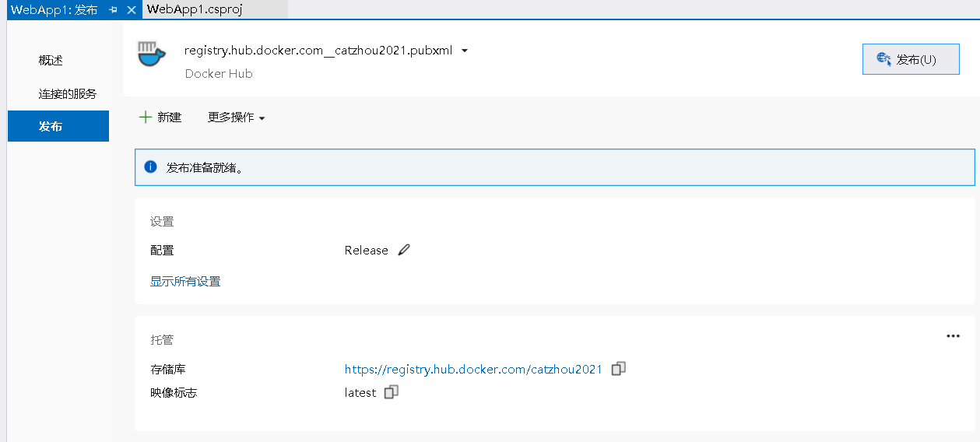Create a new profile with 新建
This screenshot has height=442, width=980.
160,118
